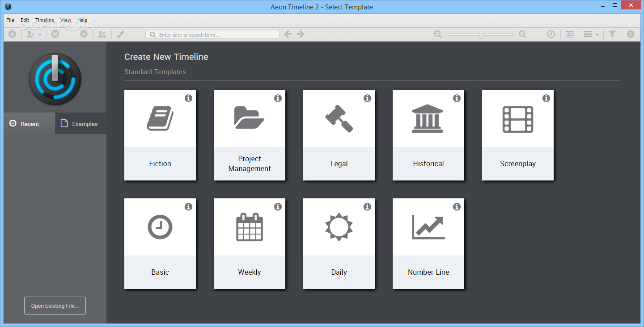
Task: Select the Screenplay template card
Action: [518, 135]
